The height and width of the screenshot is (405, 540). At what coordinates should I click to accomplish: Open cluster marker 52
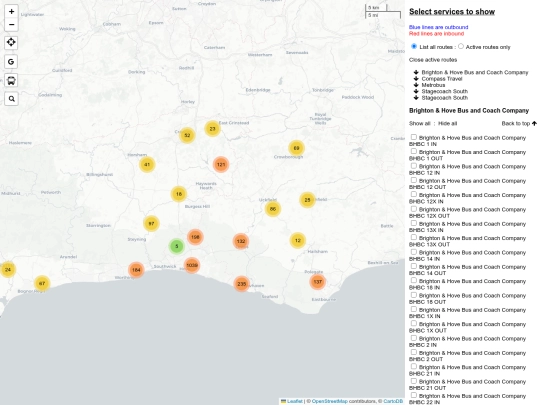point(187,135)
